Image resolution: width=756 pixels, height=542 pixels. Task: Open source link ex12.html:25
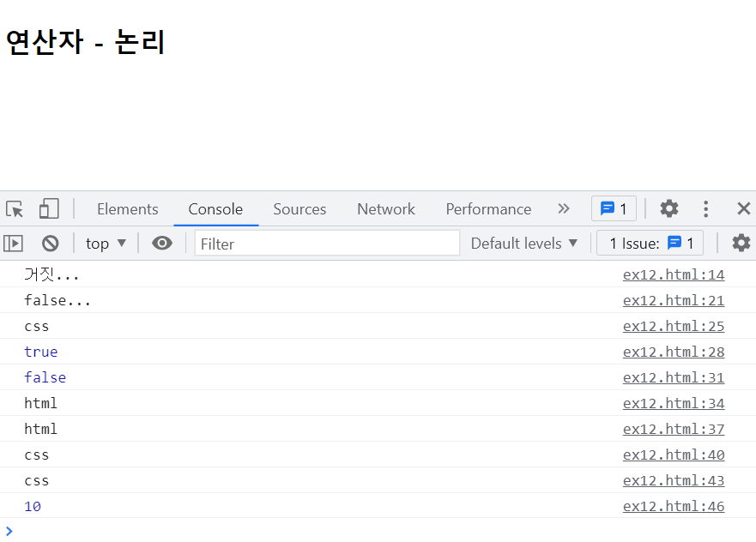coord(674,326)
